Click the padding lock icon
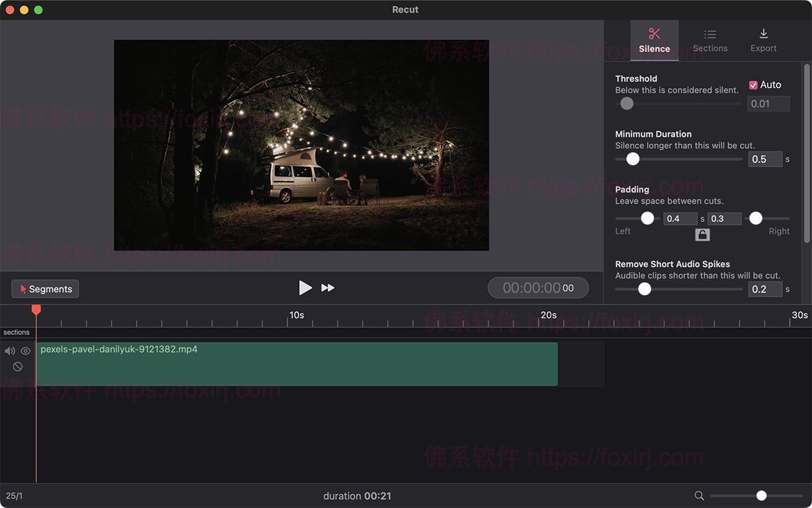The height and width of the screenshot is (508, 812). [x=702, y=233]
